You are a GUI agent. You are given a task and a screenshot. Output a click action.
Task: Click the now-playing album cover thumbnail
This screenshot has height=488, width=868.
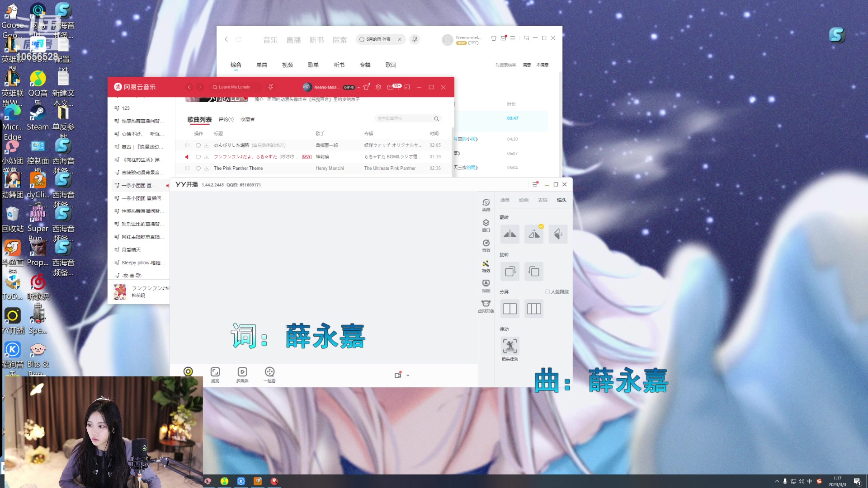[x=120, y=291]
